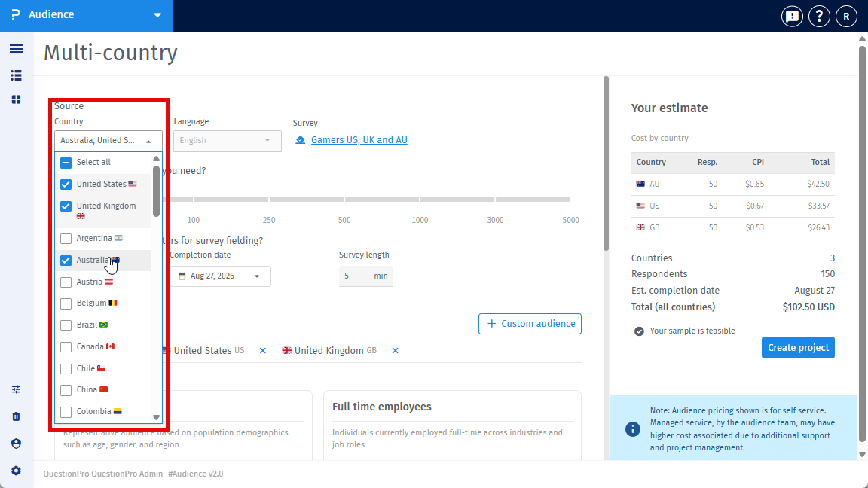Click the country list scrollbar down arrow
This screenshot has width=868, height=488.
tap(156, 417)
